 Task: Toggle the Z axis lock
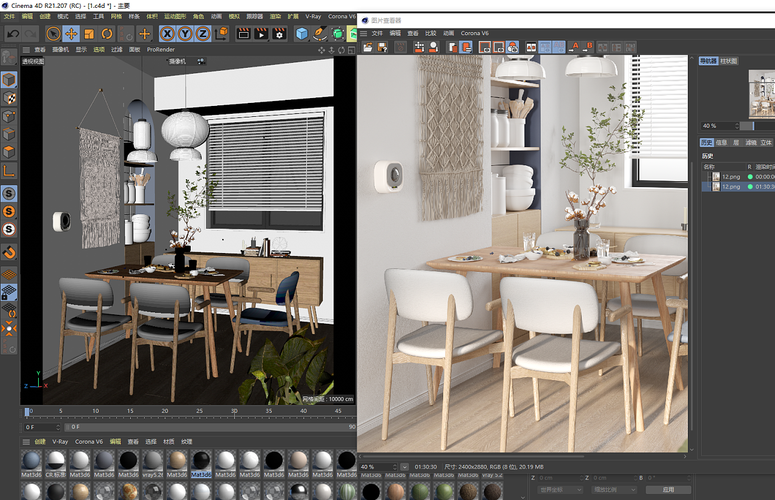point(202,33)
